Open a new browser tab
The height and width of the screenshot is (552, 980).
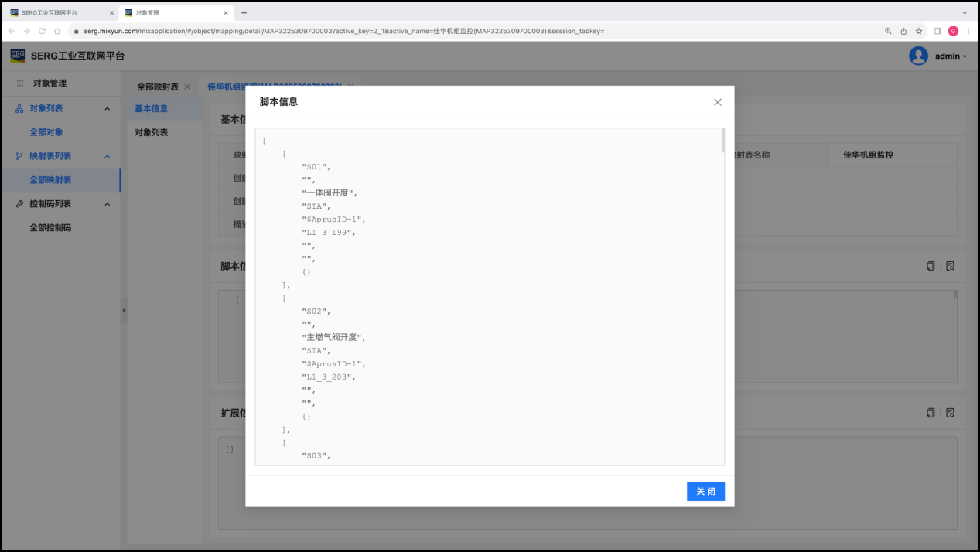click(x=244, y=12)
